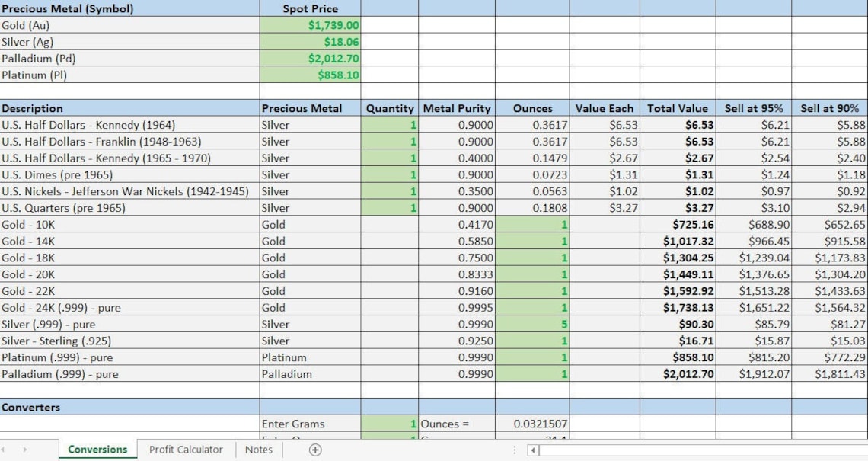The image size is (868, 461).
Task: Click the sheet tab bar resize handle dots
Action: 514,450
